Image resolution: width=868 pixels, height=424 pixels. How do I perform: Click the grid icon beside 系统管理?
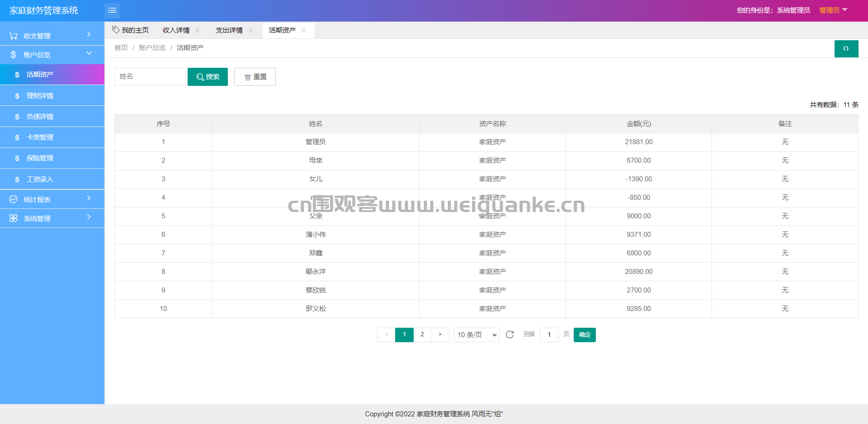[x=14, y=218]
